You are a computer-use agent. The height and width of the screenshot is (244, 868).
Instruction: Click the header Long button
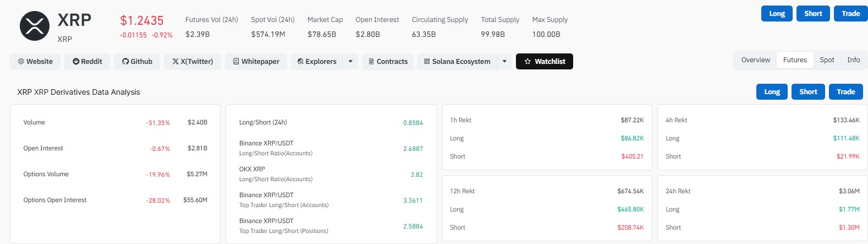[x=777, y=14]
